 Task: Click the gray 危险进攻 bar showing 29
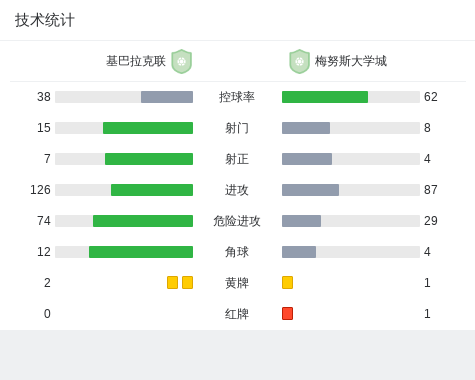(x=302, y=221)
